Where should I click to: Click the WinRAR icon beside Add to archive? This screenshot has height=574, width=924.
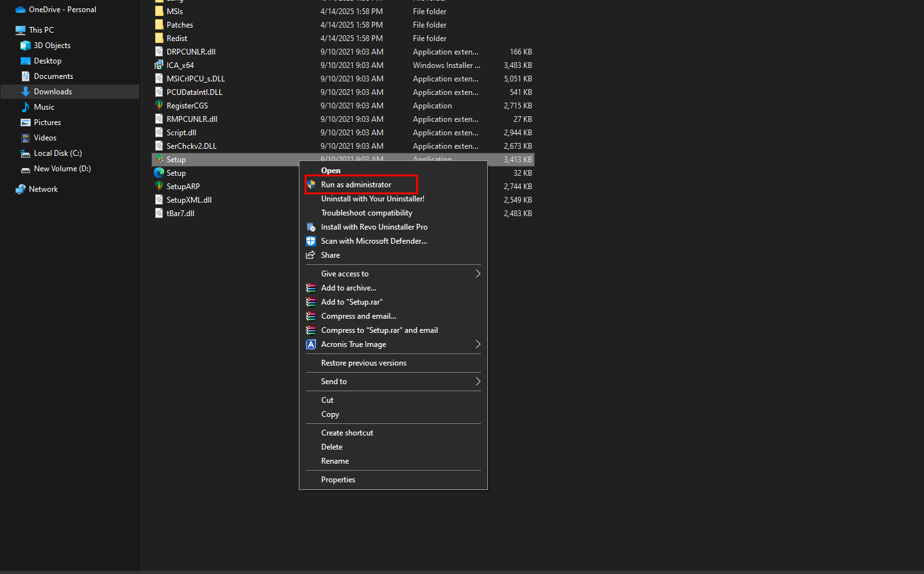point(311,288)
